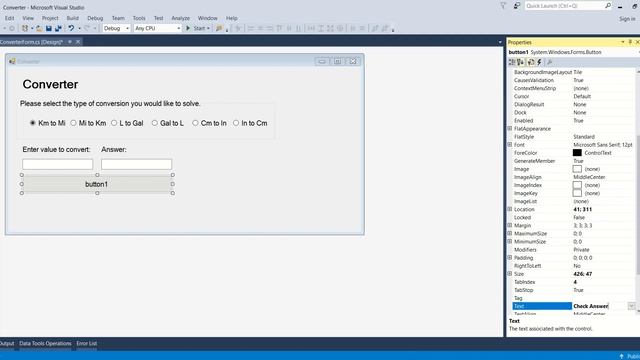Image resolution: width=640 pixels, height=360 pixels.
Task: Select the Km to Mi radio button
Action: click(x=33, y=123)
